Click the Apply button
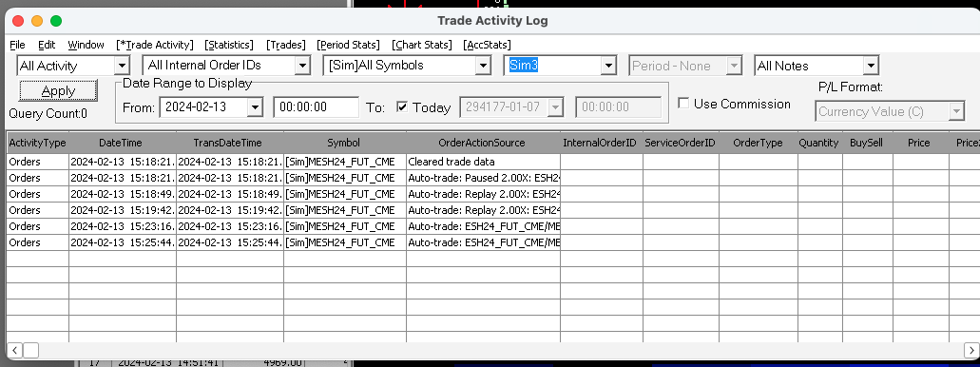Screen dimensions: 980x367 58,91
